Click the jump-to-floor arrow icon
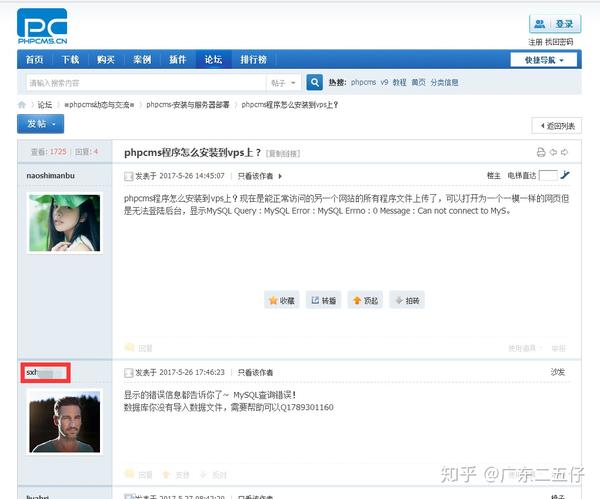The width and height of the screenshot is (600, 499). tap(565, 175)
